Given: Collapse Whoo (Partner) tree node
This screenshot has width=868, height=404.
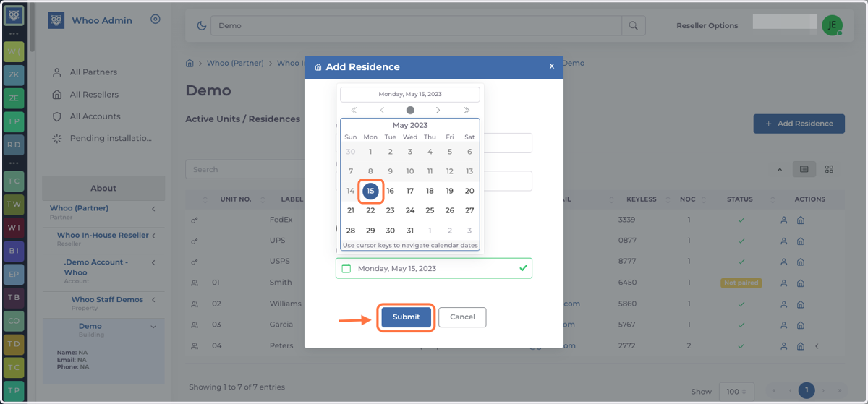Looking at the screenshot, I should (153, 209).
